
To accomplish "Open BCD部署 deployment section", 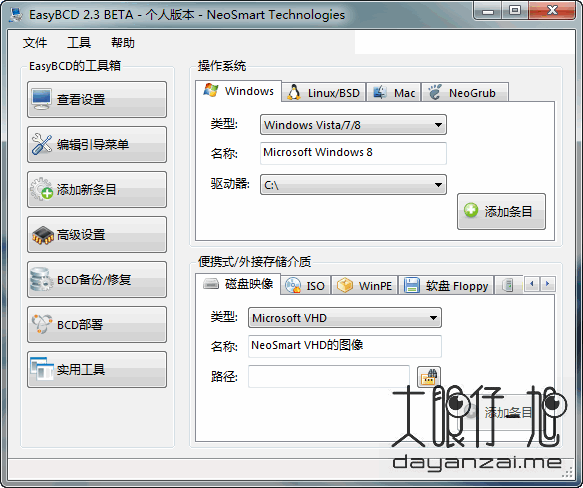I will click(x=97, y=325).
